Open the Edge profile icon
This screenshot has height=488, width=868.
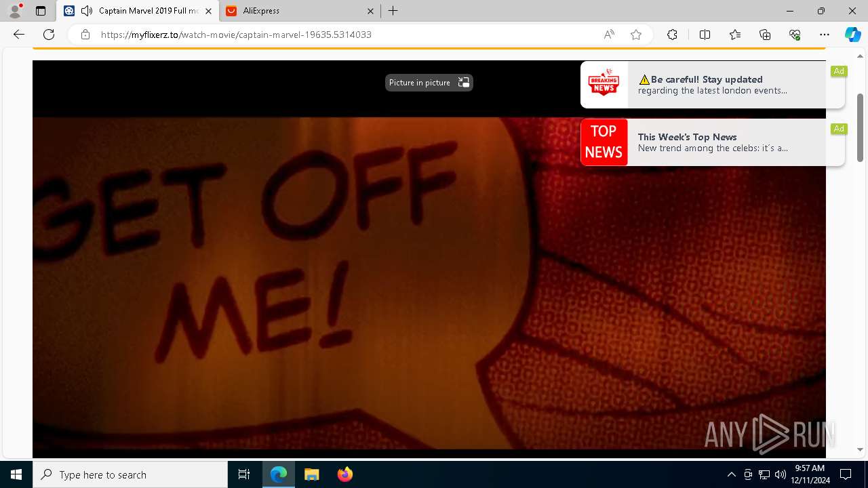coord(15,11)
